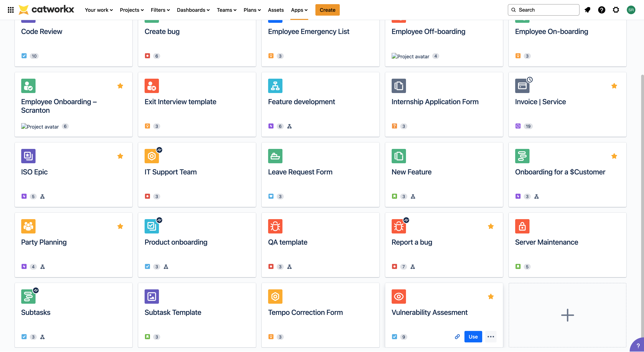Add new template via plus card
Image resolution: width=644 pixels, height=352 pixels.
click(567, 315)
